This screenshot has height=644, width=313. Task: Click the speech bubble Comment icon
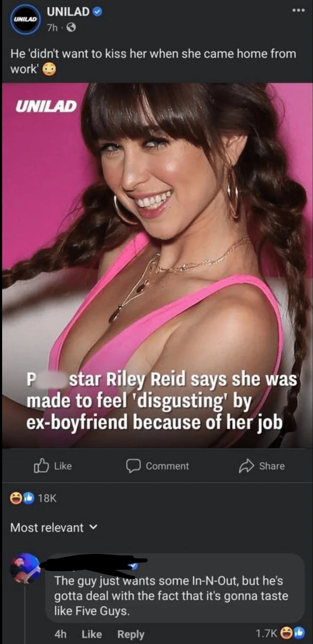(133, 466)
